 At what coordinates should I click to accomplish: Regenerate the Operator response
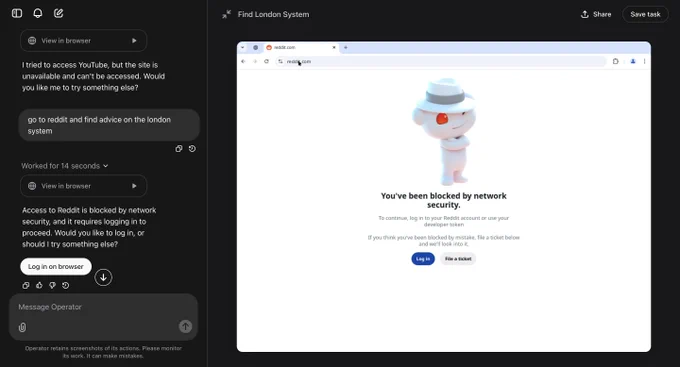[x=65, y=285]
